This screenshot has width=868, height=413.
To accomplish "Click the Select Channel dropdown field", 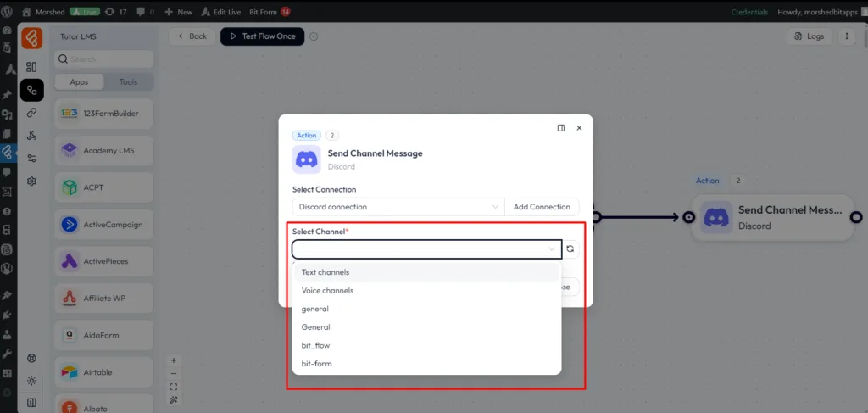I will 427,249.
